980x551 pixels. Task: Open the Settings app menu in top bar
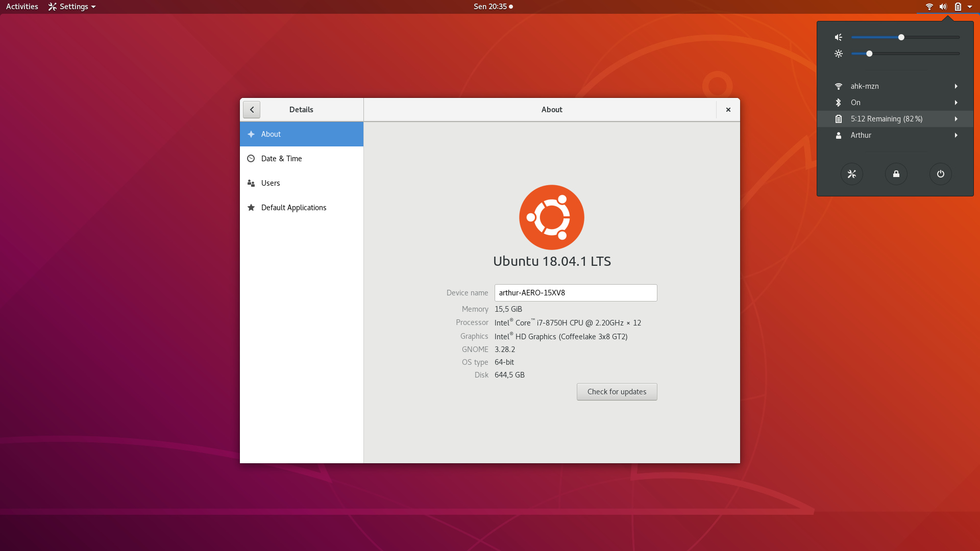point(72,7)
